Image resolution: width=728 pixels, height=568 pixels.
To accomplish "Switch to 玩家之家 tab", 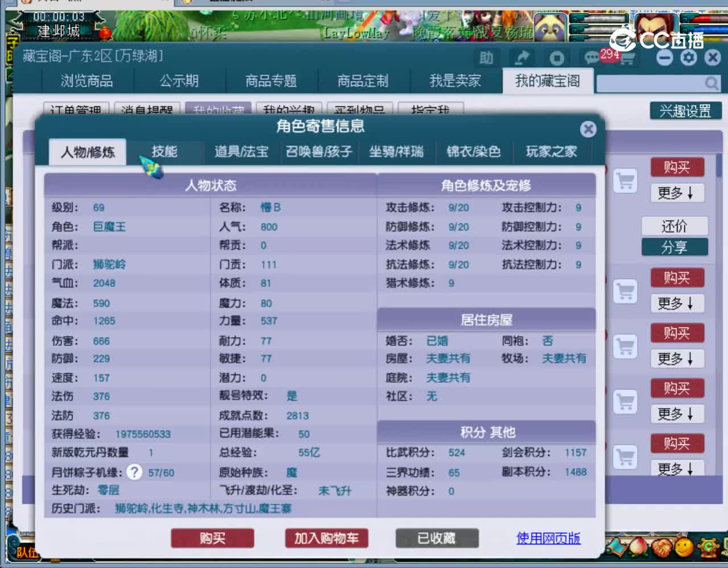I will pyautogui.click(x=551, y=151).
